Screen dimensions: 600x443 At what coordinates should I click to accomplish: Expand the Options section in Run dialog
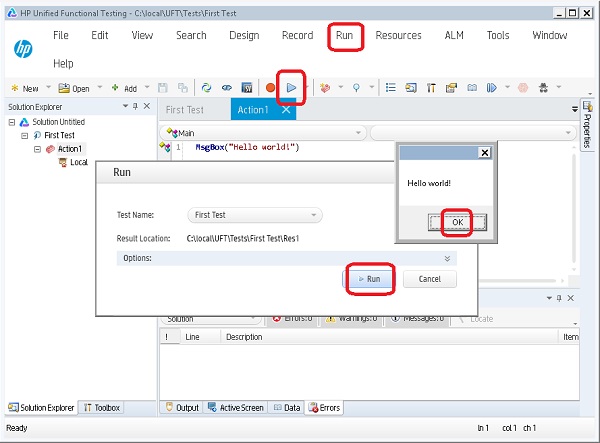point(447,258)
